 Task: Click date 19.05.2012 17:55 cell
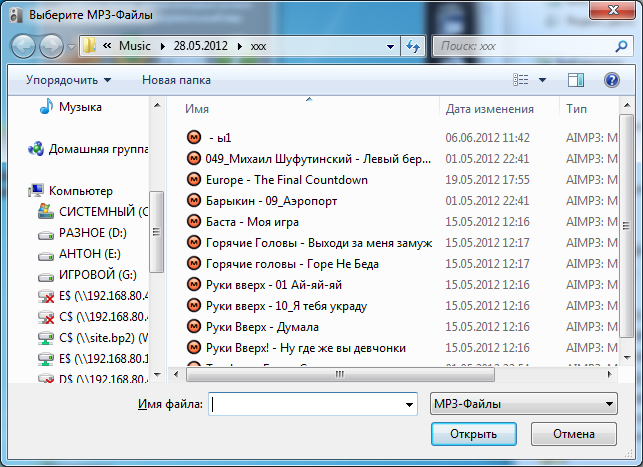(x=488, y=180)
